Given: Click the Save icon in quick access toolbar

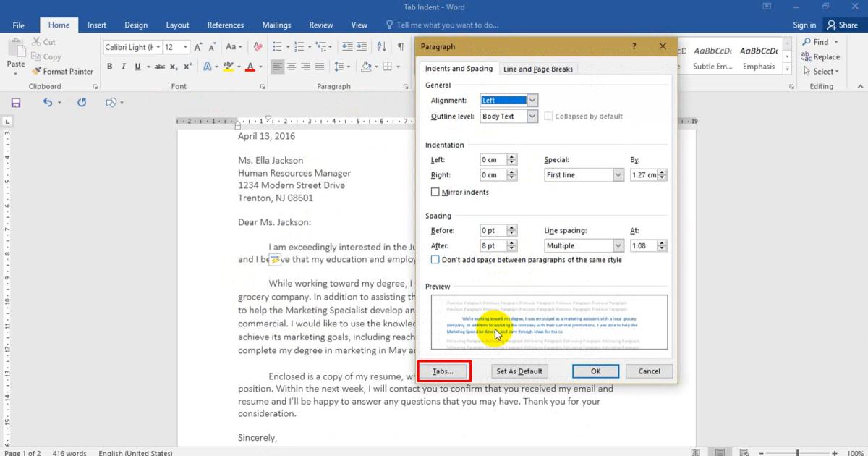Looking at the screenshot, I should pos(16,103).
